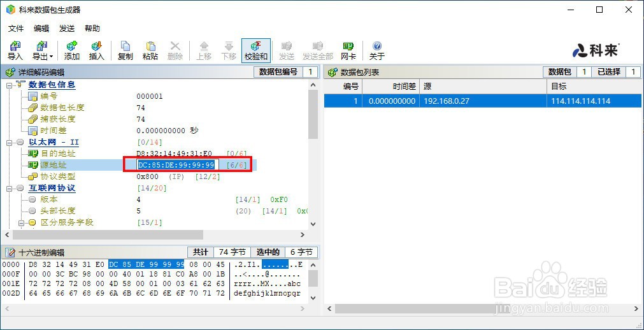
Task: Open the 导出 dropdown arrow
Action: (x=52, y=56)
